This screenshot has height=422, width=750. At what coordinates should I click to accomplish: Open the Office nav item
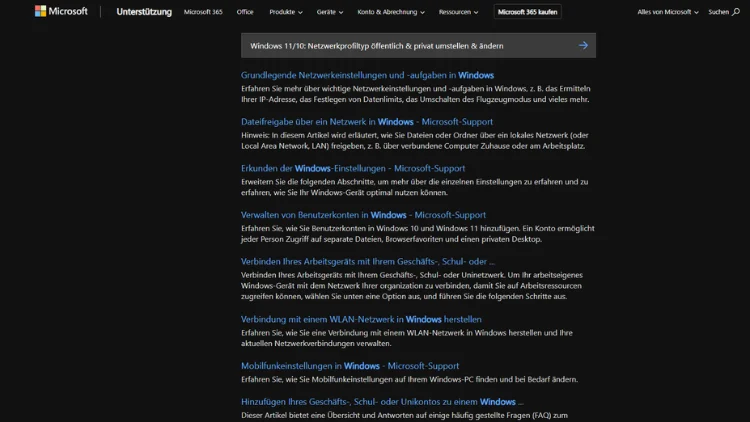pyautogui.click(x=245, y=12)
